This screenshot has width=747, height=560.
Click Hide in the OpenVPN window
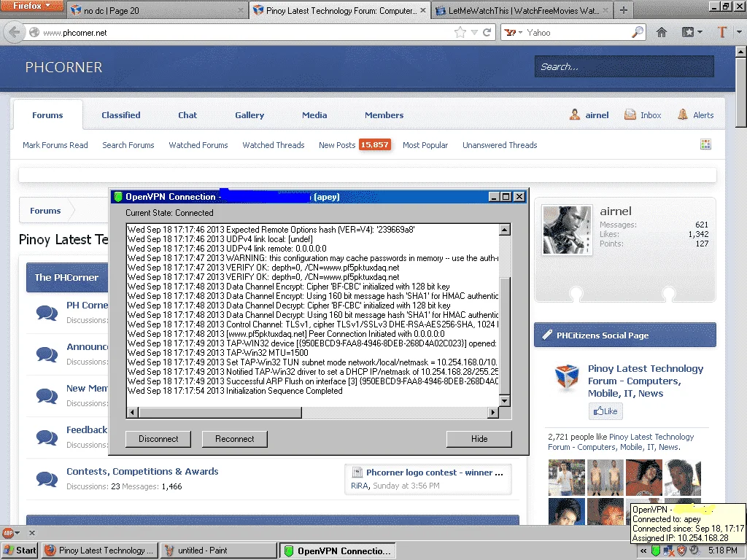pyautogui.click(x=479, y=439)
